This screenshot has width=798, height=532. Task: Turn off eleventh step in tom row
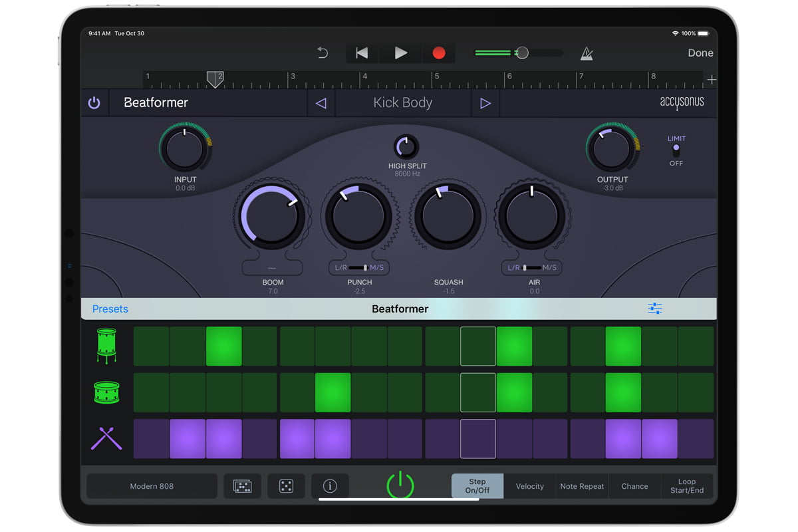(x=514, y=346)
